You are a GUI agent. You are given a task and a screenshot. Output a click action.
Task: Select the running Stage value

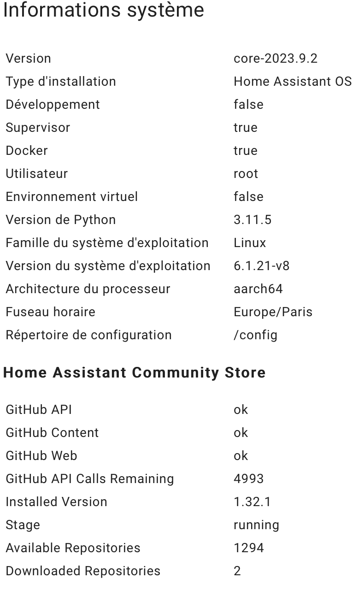[256, 525]
